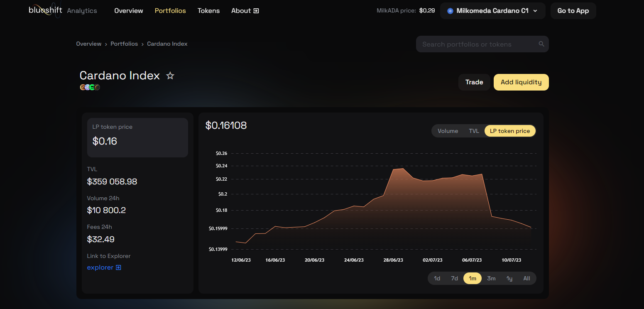
Task: Click the Go to App button
Action: (573, 11)
